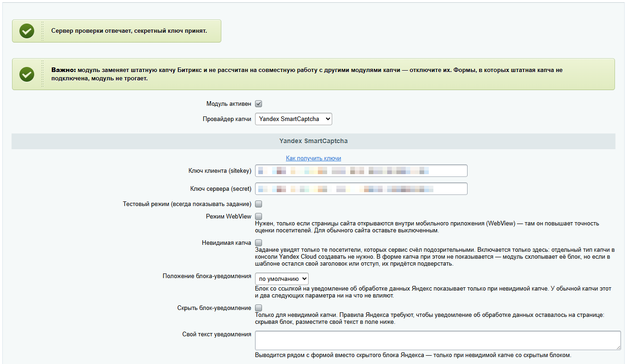This screenshot has height=364, width=627.
Task: Click the Ключ сервера (secret) field
Action: pos(361,189)
